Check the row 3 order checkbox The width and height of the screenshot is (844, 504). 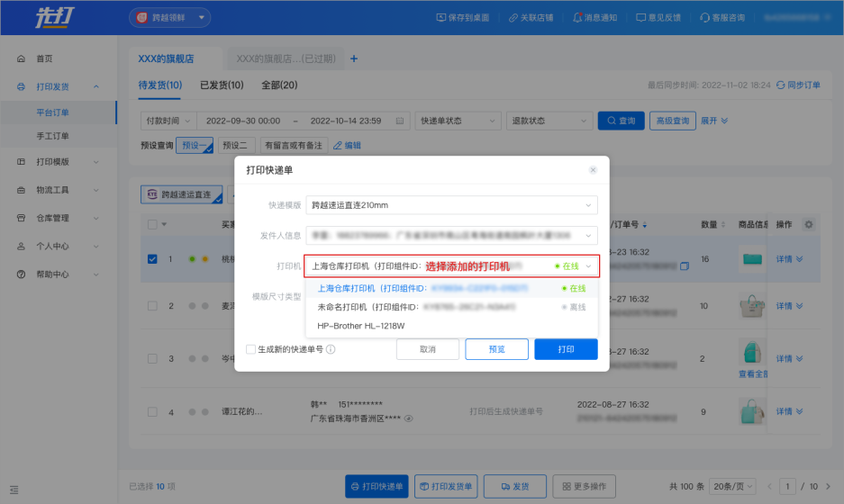pos(153,358)
